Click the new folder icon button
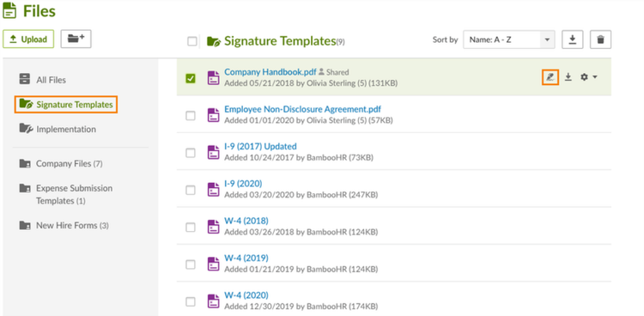This screenshot has height=316, width=644. pyautogui.click(x=76, y=39)
